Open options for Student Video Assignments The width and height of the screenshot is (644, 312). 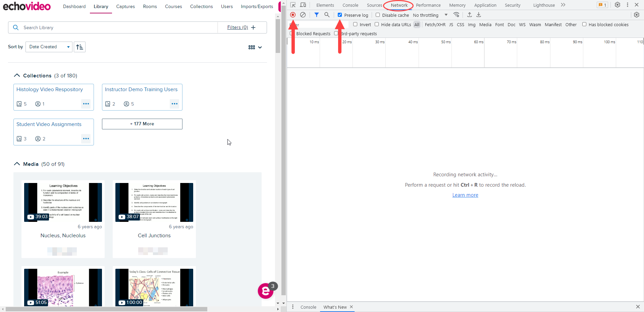point(86,138)
